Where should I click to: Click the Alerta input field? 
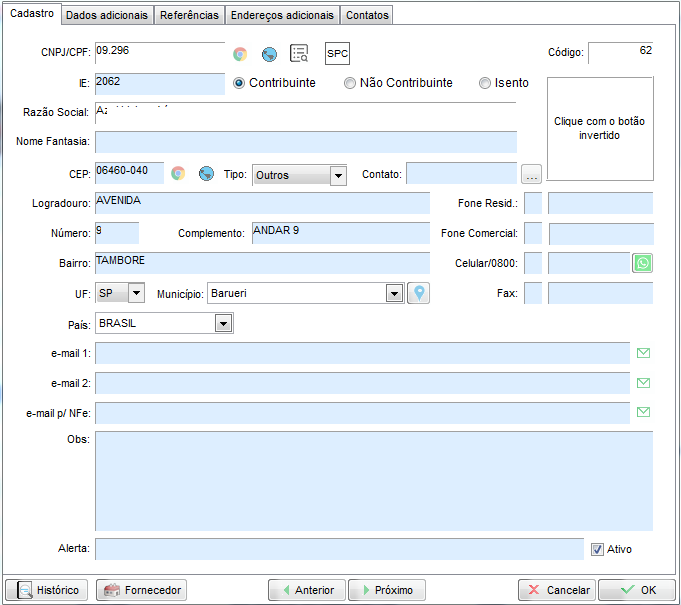[x=340, y=549]
